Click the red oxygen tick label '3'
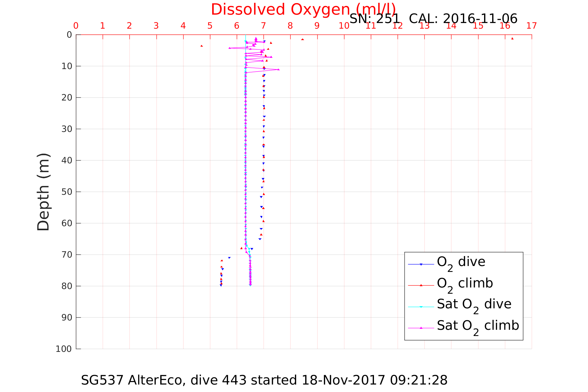 point(156,26)
